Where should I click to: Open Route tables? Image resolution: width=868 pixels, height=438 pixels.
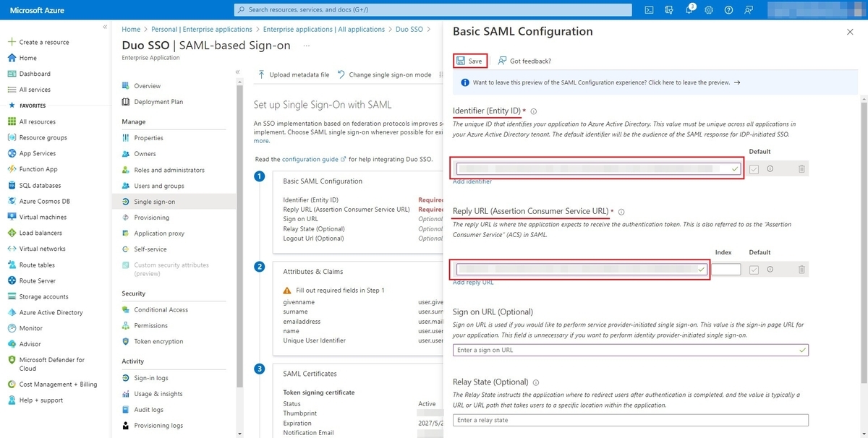37,265
